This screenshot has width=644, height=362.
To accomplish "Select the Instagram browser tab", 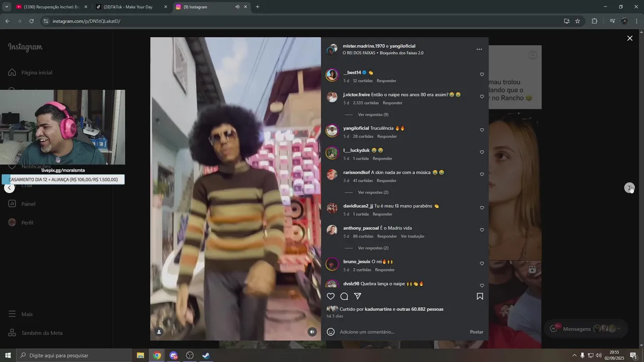I will 211,7.
